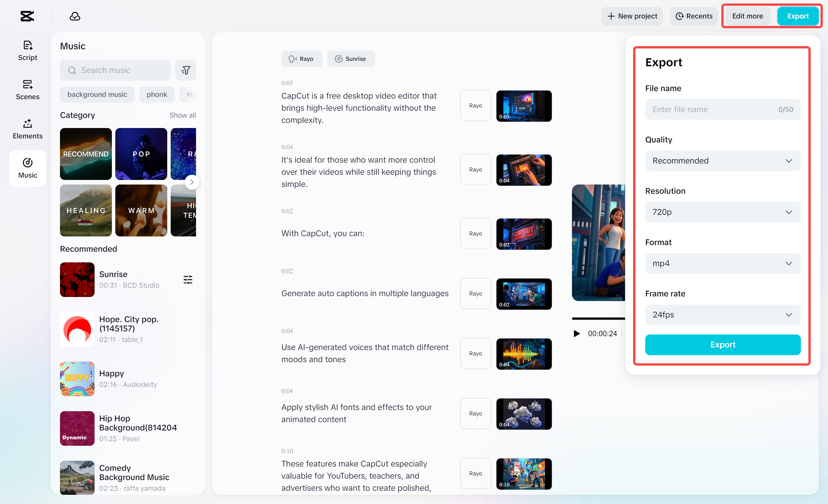Open audio settings for the Sunrise track
828x504 pixels.
click(x=187, y=279)
